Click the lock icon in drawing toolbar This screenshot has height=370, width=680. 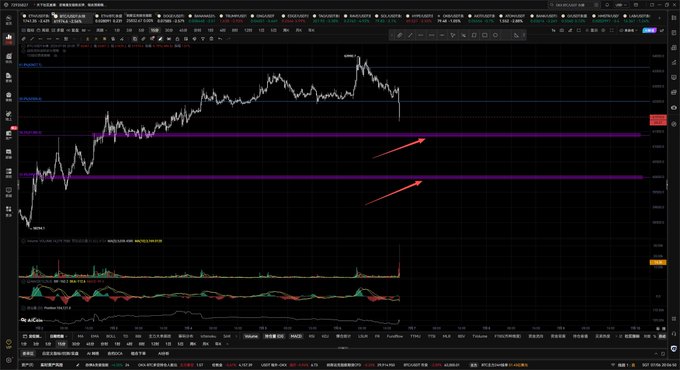[x=177, y=39]
